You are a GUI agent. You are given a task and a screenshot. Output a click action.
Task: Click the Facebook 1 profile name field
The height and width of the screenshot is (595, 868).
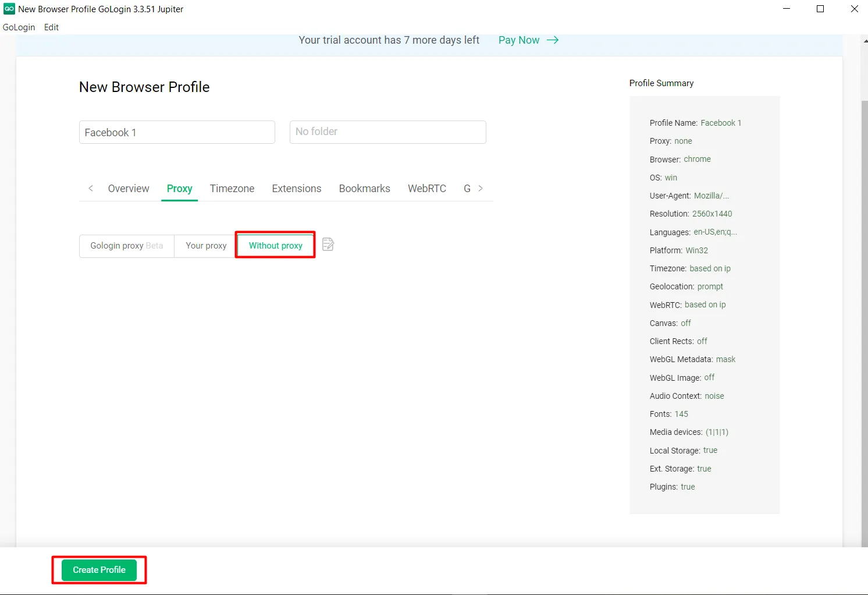(x=177, y=132)
